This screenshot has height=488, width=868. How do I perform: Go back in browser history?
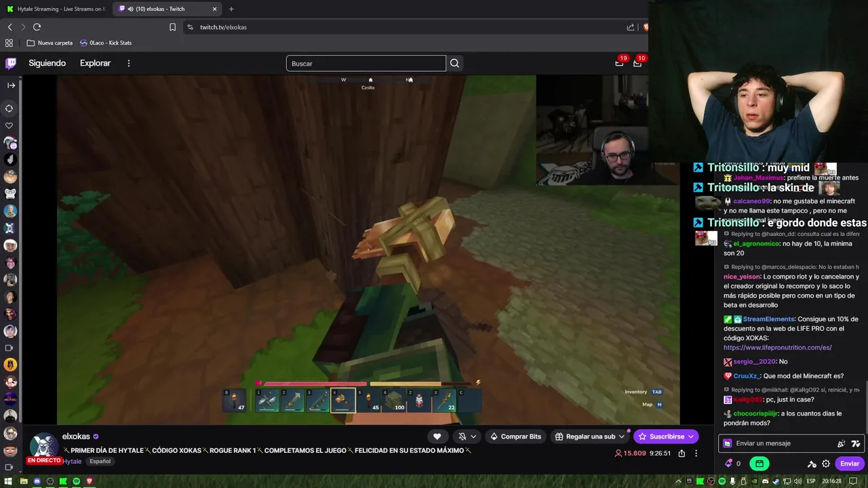pos(9,27)
